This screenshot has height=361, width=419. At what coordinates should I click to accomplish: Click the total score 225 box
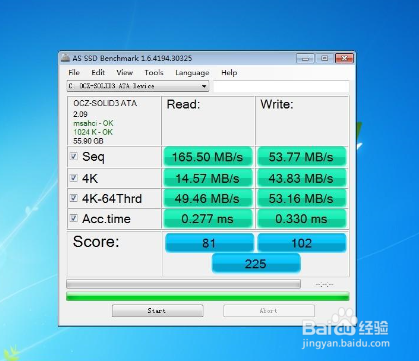pos(256,263)
